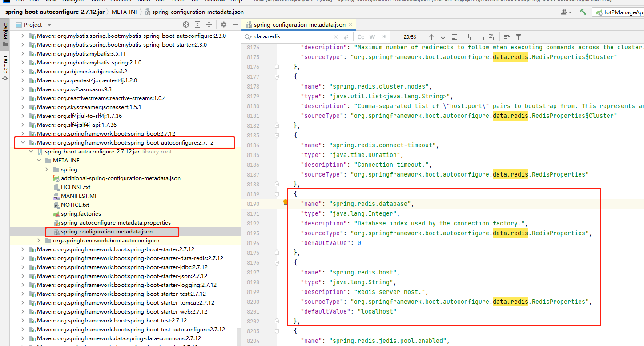Click META-INF in the breadcrumb path
The height and width of the screenshot is (346, 644).
[125, 12]
